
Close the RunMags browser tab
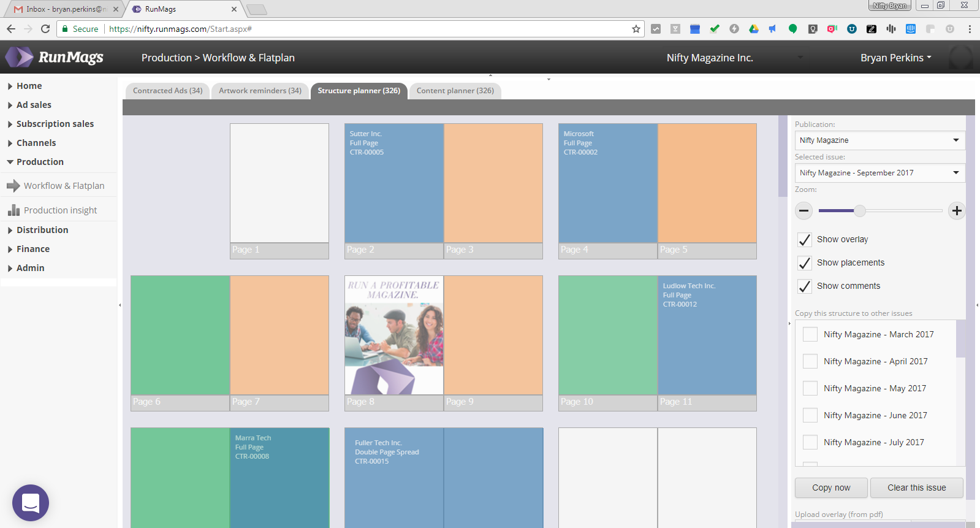(234, 9)
